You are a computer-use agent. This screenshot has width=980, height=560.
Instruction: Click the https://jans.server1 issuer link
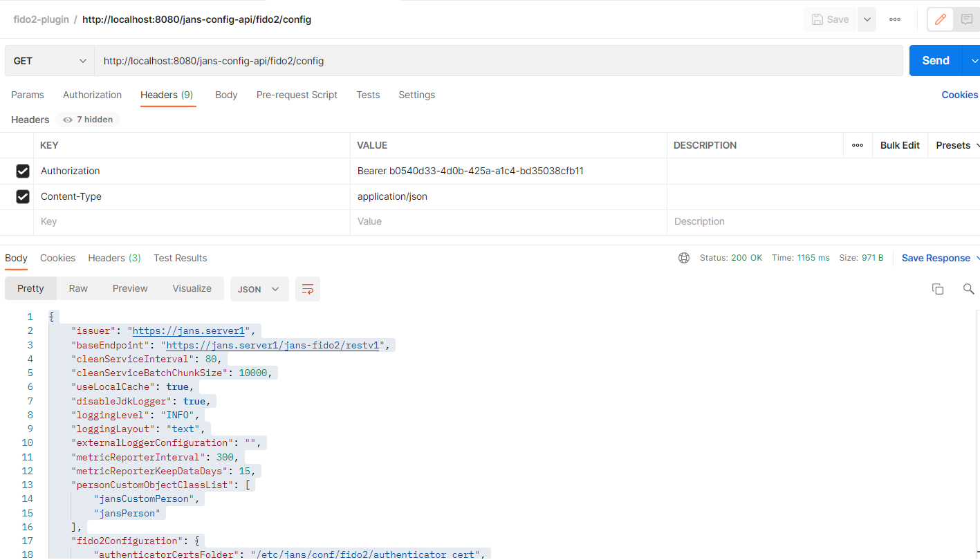click(189, 330)
